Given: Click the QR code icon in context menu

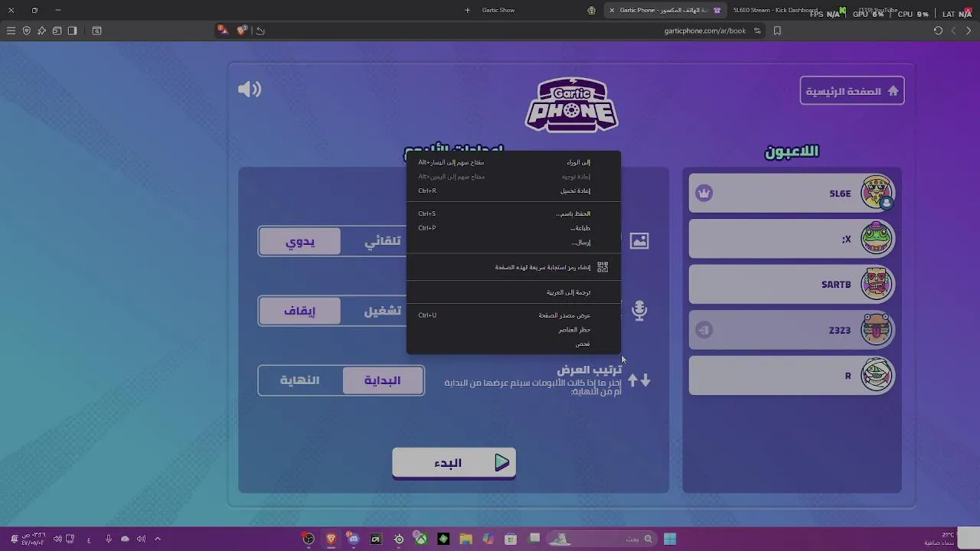Looking at the screenshot, I should (603, 267).
